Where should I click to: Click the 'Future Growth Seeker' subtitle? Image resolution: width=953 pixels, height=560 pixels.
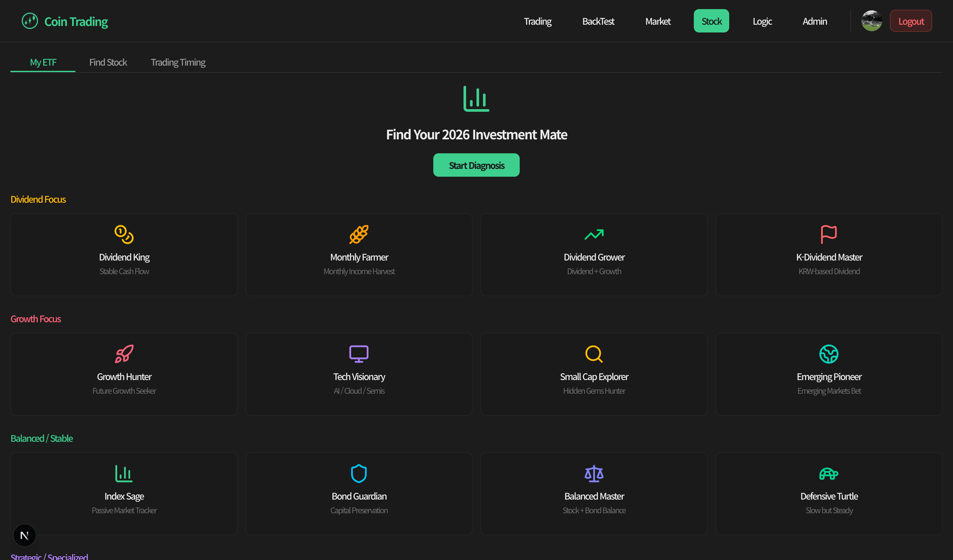coord(124,390)
